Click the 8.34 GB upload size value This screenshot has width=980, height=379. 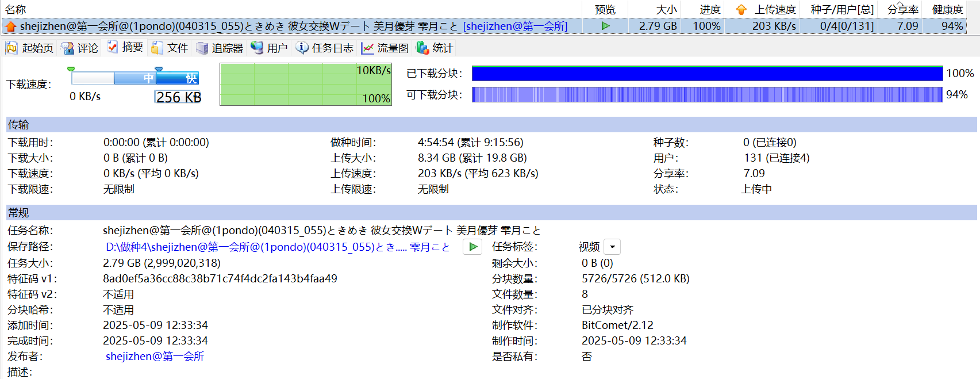[472, 158]
